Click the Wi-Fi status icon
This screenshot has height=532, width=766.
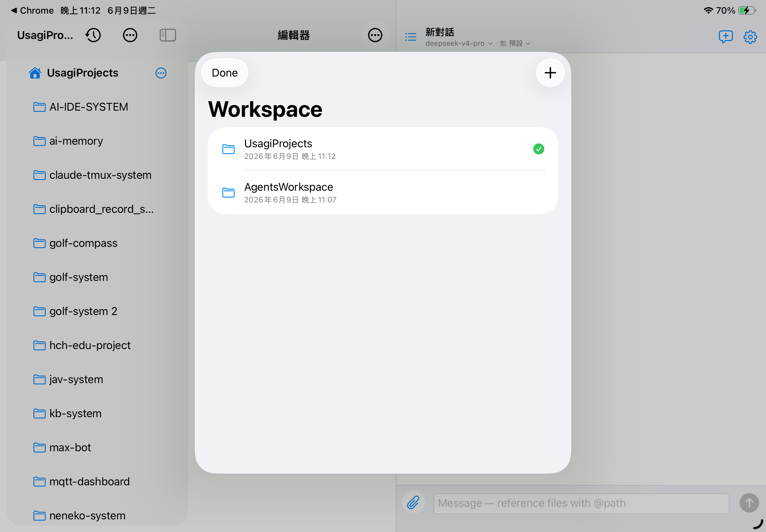[708, 10]
